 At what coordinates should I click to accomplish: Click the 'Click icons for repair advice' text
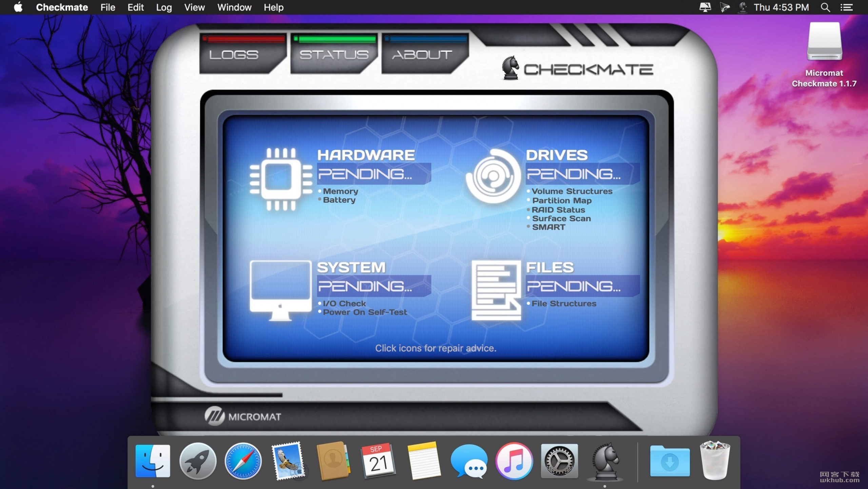pyautogui.click(x=436, y=348)
